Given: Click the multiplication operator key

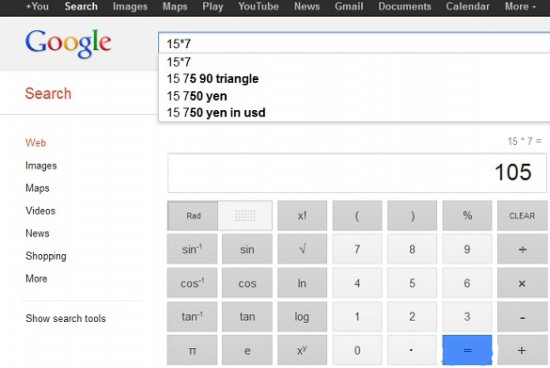Looking at the screenshot, I should coord(522,283).
